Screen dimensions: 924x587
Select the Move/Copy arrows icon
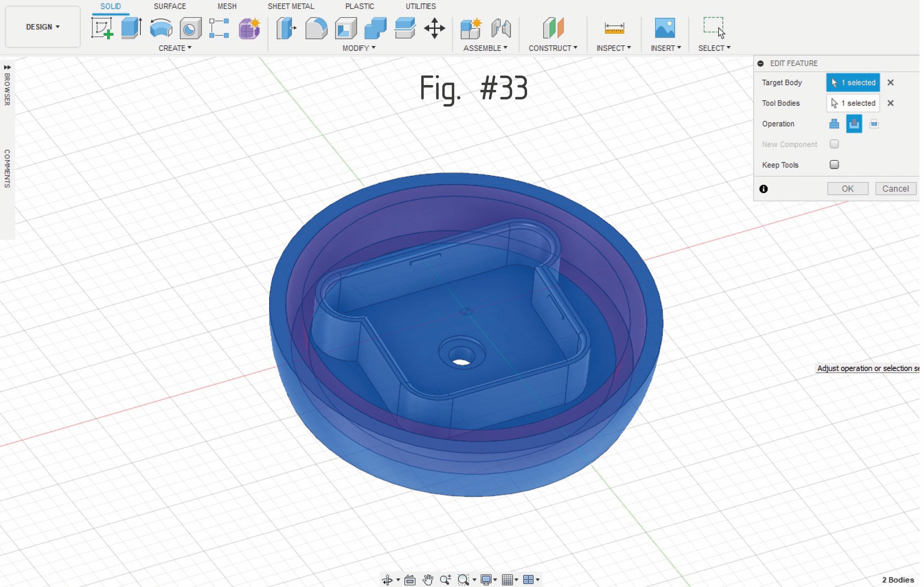pyautogui.click(x=434, y=28)
